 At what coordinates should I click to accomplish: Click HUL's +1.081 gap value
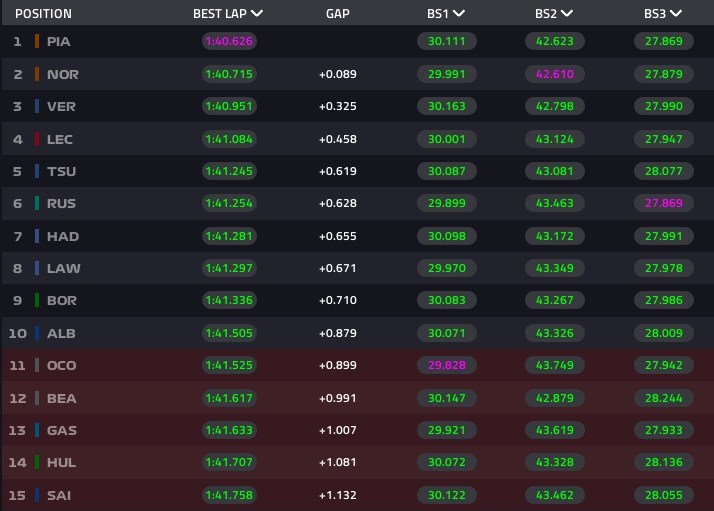click(337, 462)
